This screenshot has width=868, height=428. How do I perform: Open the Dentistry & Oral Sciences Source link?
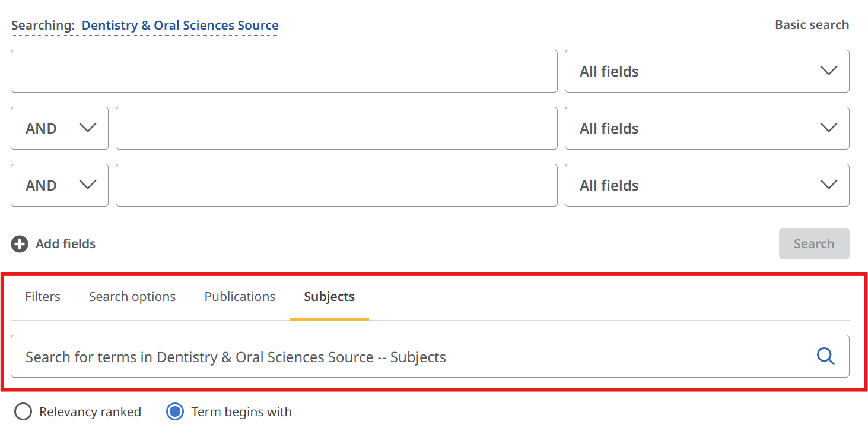(x=180, y=26)
